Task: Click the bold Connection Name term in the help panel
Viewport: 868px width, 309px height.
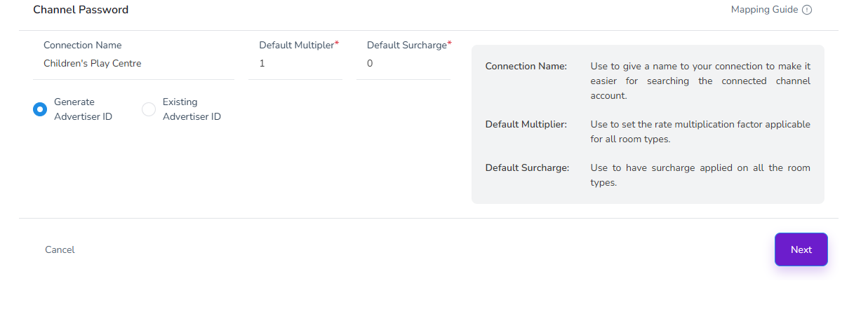Action: (x=526, y=67)
